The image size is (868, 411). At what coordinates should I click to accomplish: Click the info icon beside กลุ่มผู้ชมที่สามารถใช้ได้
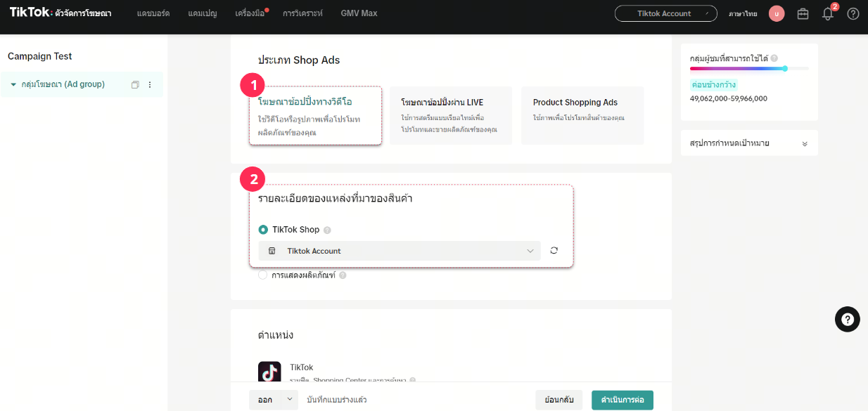pos(774,59)
